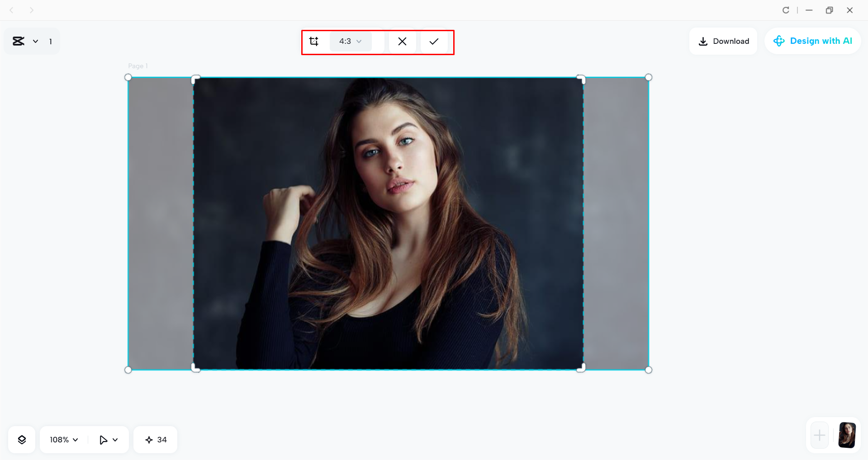This screenshot has height=460, width=868.
Task: Select the pointer cursor tool
Action: (x=103, y=440)
